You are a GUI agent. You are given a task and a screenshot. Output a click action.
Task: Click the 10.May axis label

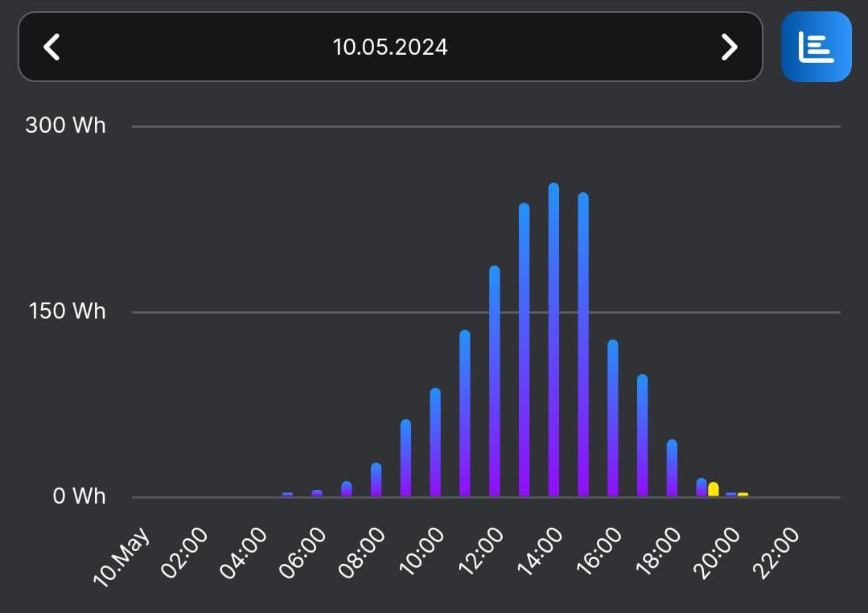pos(121,557)
